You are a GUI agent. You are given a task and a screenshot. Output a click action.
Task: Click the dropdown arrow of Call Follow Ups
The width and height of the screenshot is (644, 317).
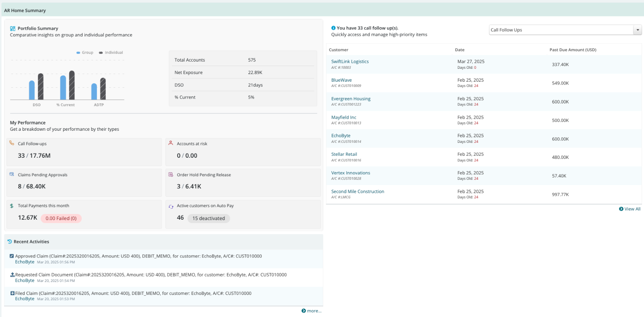click(x=638, y=30)
